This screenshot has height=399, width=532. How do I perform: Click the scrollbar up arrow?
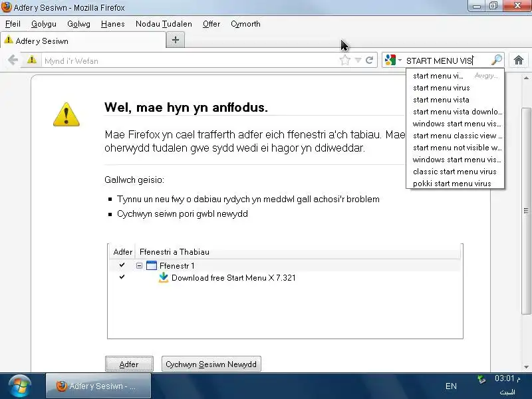click(526, 78)
